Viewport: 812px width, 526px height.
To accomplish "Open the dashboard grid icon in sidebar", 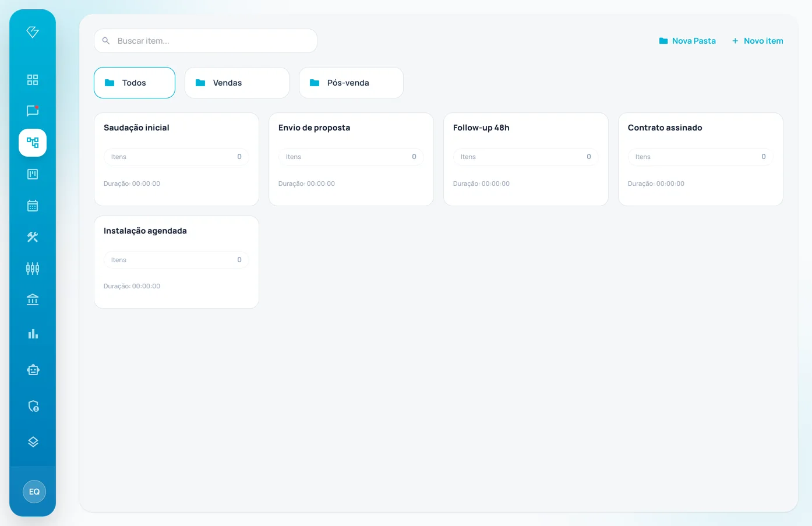I will 33,80.
